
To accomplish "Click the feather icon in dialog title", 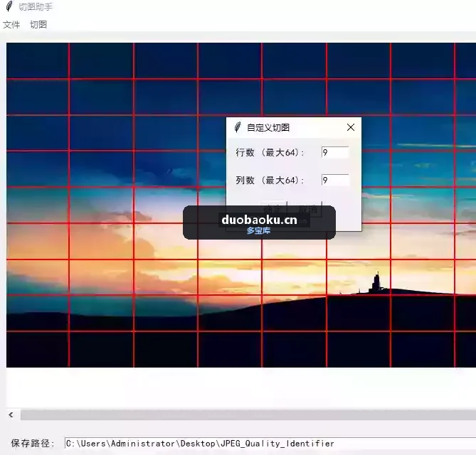I will coord(238,127).
